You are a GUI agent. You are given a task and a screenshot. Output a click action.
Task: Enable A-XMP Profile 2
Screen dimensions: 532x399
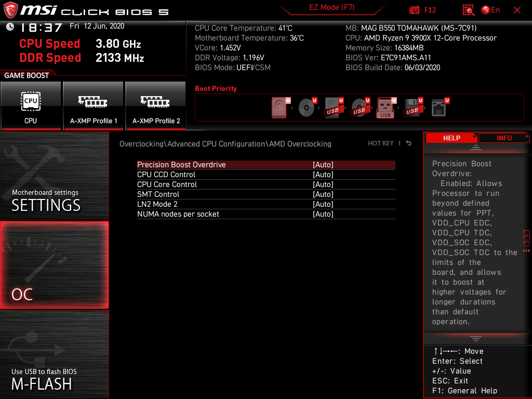pos(156,106)
